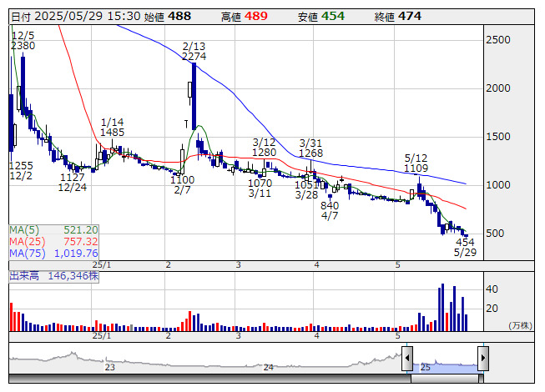Click the 1127 12/24 low label

73,183
